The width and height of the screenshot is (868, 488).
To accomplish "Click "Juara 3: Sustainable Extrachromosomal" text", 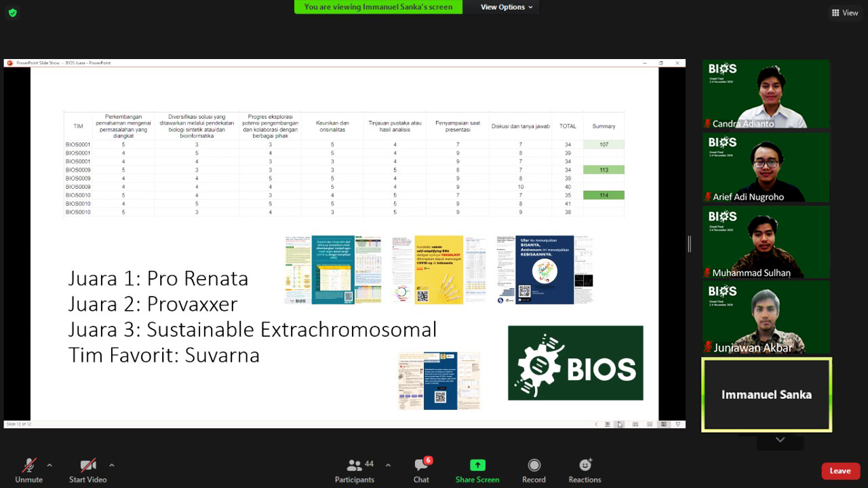I will click(252, 330).
